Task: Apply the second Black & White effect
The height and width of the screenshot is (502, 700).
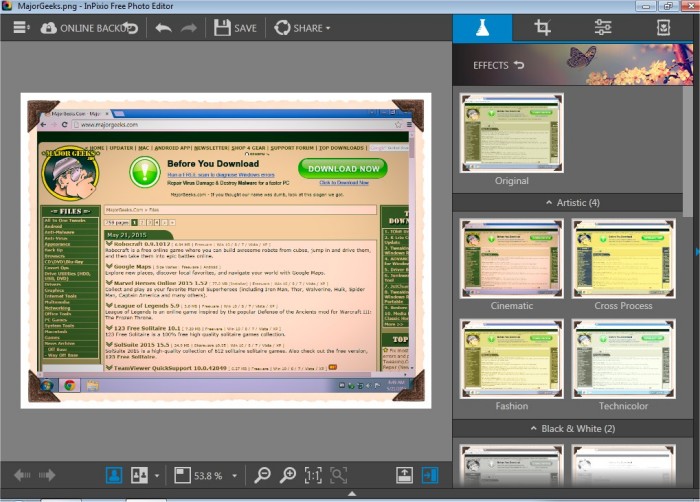Action: point(623,466)
